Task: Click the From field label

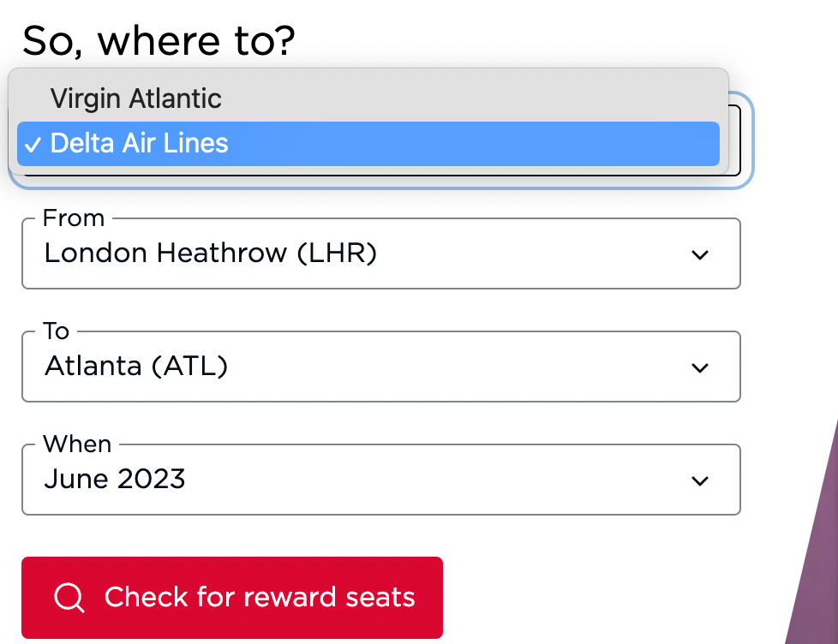Action: point(74,218)
